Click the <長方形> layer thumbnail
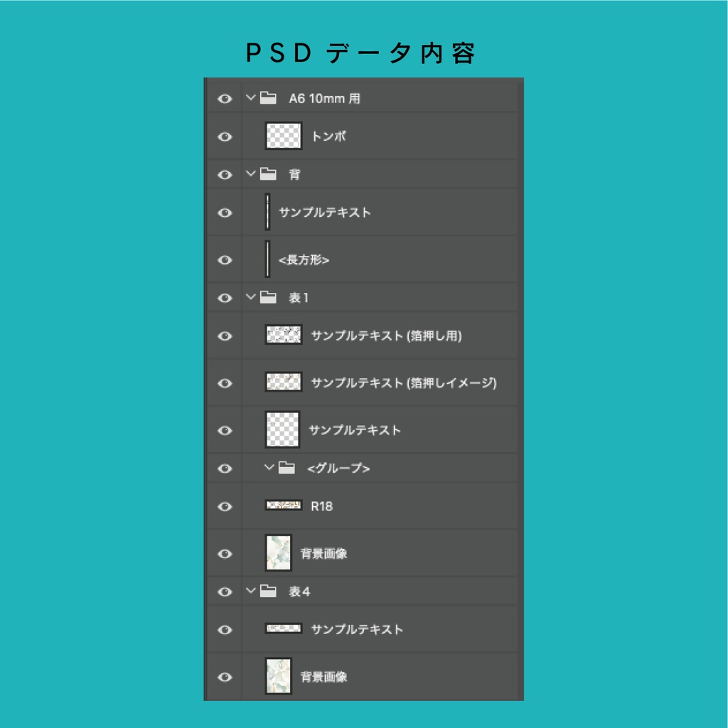The image size is (728, 728). (267, 259)
